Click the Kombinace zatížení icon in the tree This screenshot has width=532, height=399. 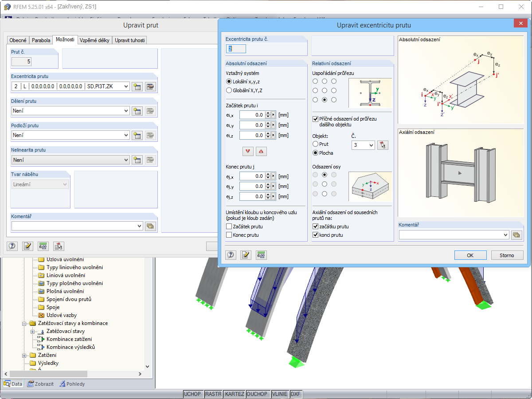point(41,339)
